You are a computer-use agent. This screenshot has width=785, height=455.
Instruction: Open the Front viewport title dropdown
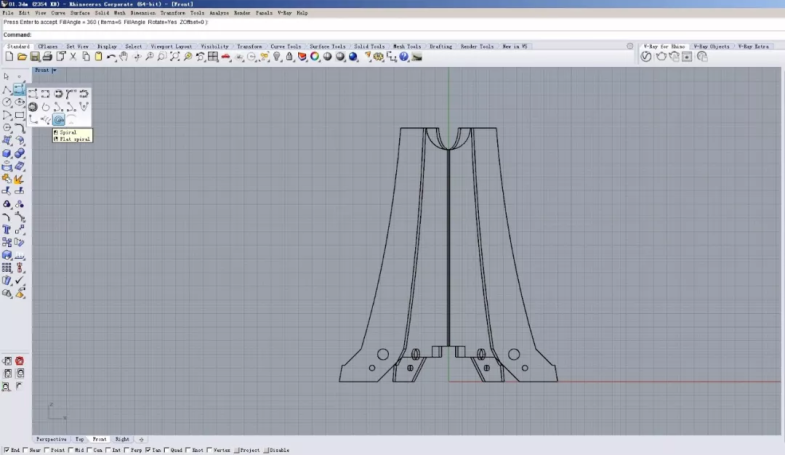click(x=46, y=70)
